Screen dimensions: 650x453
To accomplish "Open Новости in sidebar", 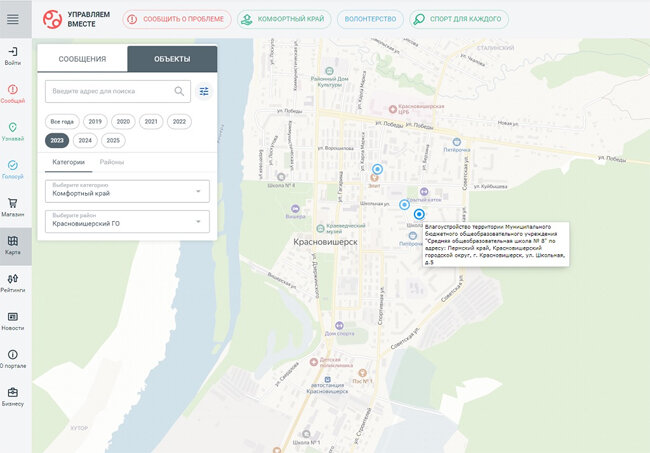I will click(13, 322).
